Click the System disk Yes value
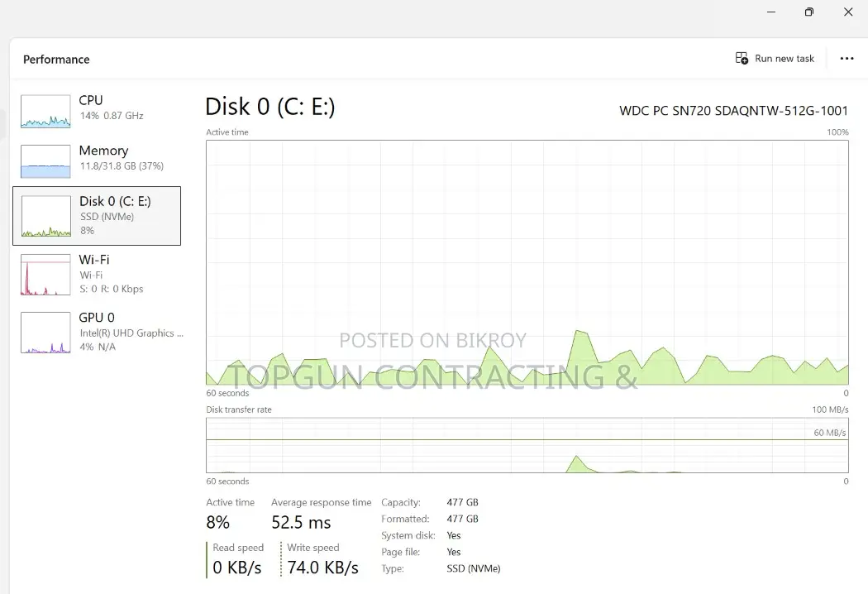Viewport: 868px width, 594px height. pyautogui.click(x=453, y=536)
